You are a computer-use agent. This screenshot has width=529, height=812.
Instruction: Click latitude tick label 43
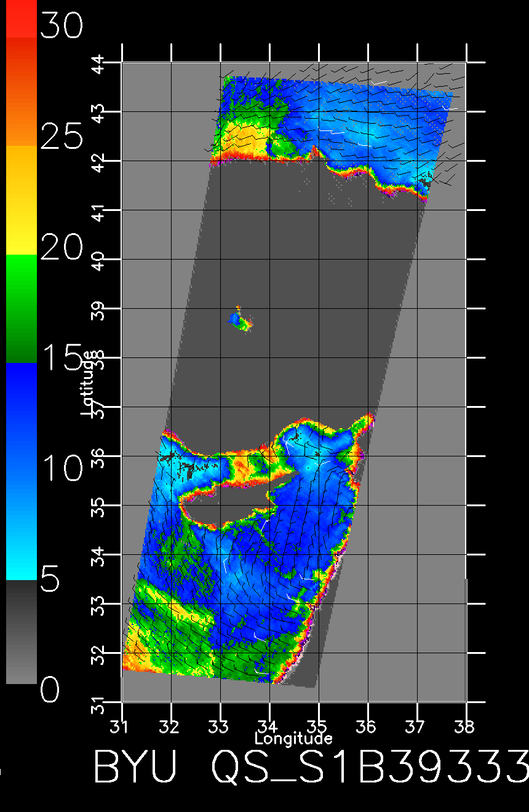click(98, 113)
